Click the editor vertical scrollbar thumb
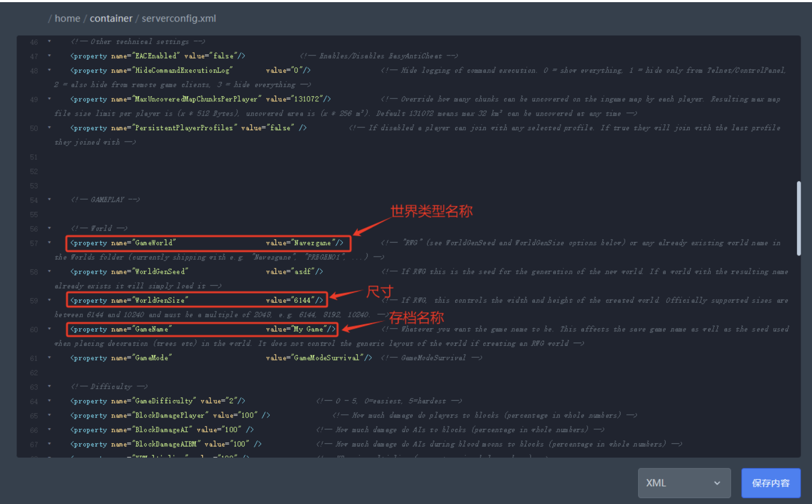The height and width of the screenshot is (504, 812). click(799, 217)
